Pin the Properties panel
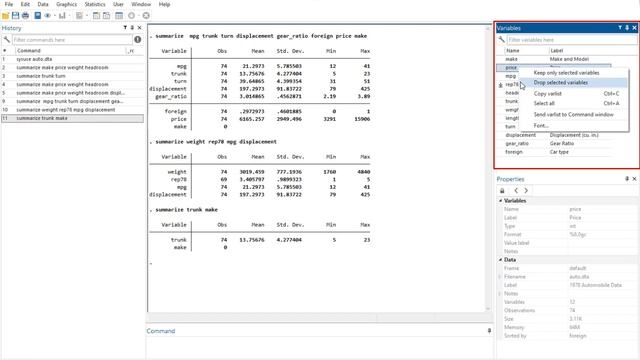The width and height of the screenshot is (640, 360). (x=627, y=179)
